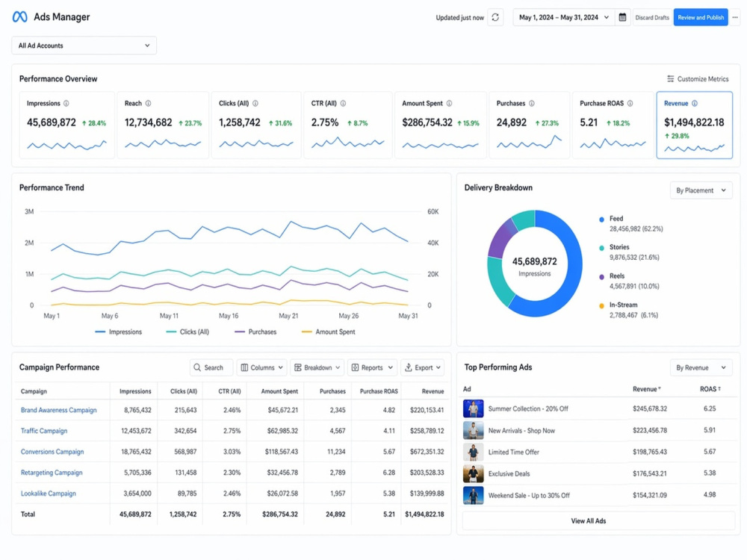
Task: Open the All Ad Accounts dropdown
Action: click(x=84, y=46)
